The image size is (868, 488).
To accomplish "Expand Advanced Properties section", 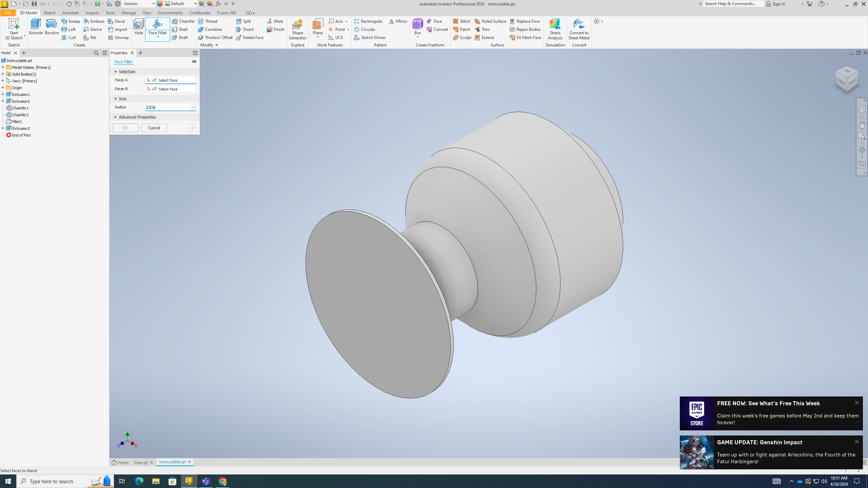I will (x=116, y=117).
